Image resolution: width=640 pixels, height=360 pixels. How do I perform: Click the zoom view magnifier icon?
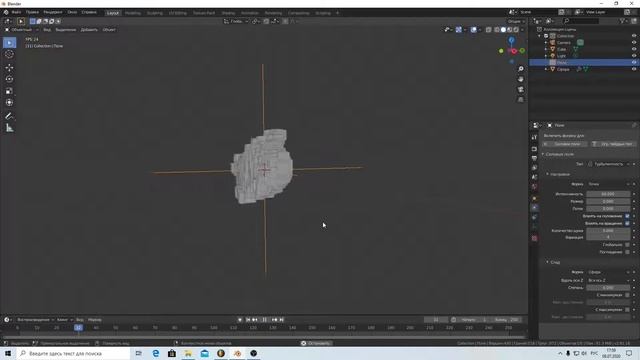(521, 69)
